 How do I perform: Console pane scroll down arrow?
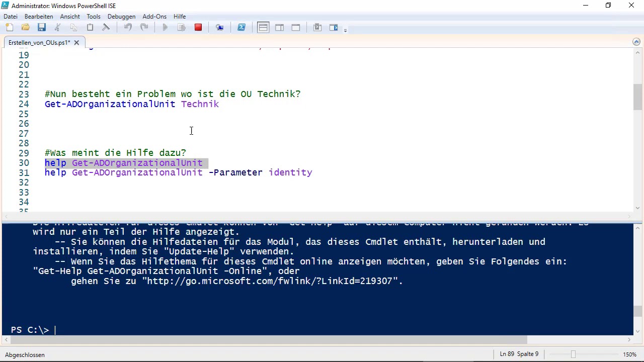point(638,331)
